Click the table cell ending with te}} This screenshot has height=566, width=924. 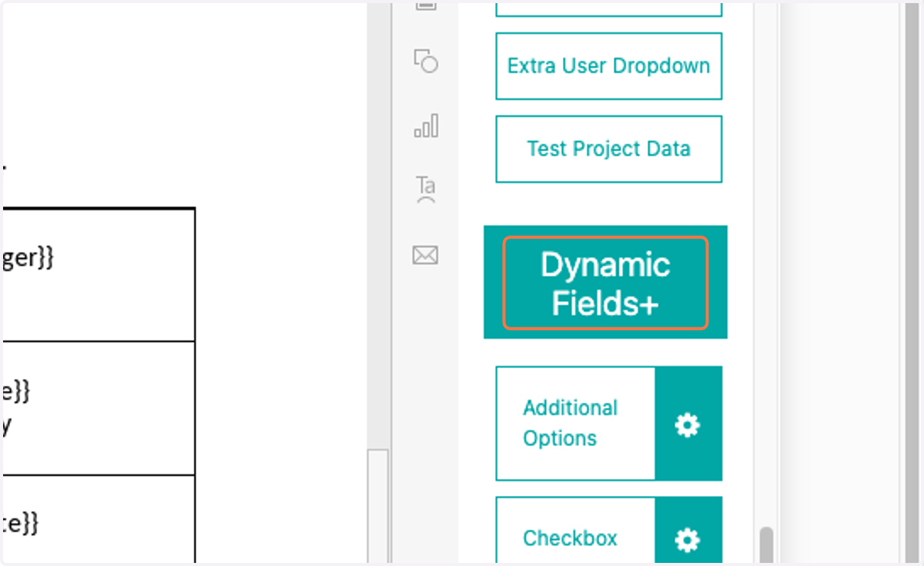click(x=99, y=521)
